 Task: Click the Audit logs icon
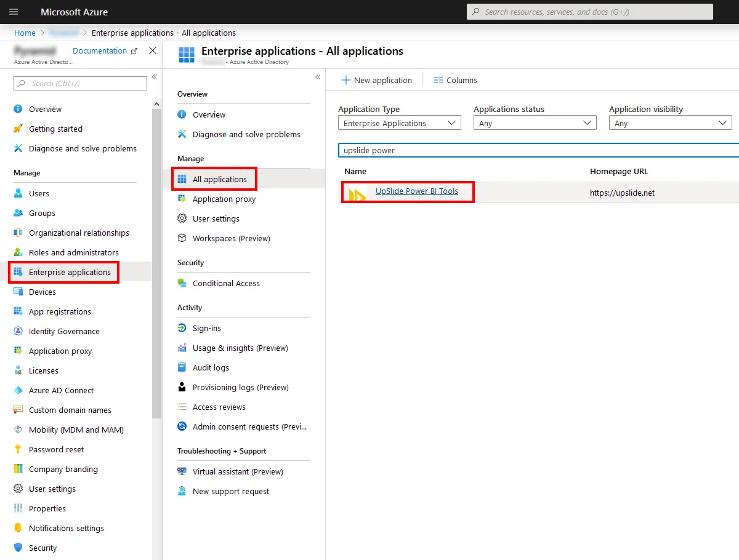(x=182, y=367)
